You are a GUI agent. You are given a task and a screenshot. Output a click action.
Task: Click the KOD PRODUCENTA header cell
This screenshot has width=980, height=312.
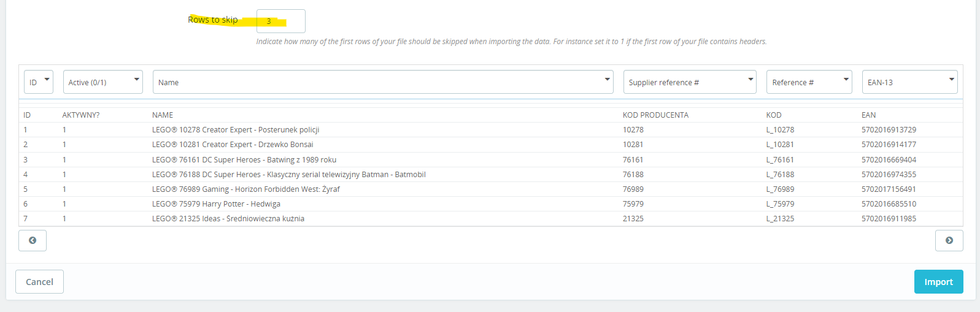pos(655,115)
